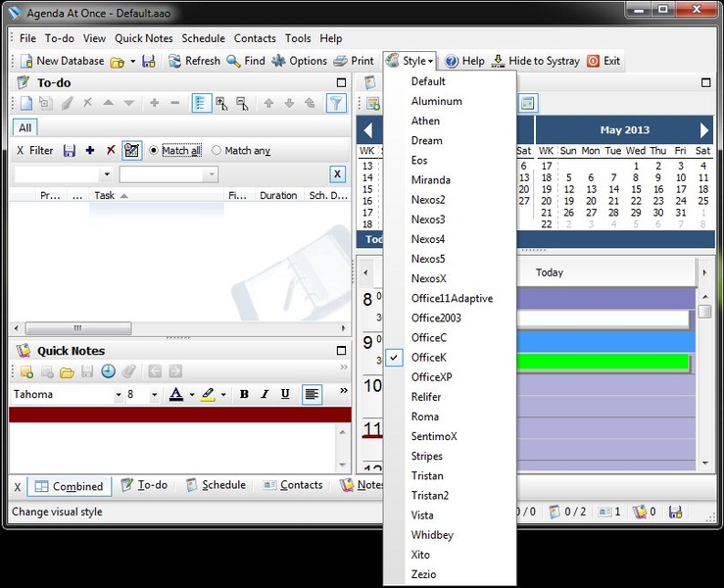Image resolution: width=724 pixels, height=588 pixels.
Task: Click the Underline formatting button
Action: coord(285,394)
